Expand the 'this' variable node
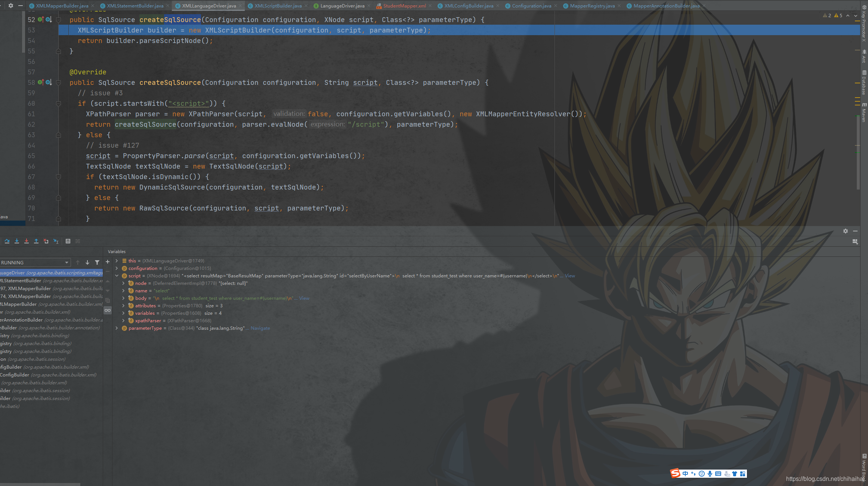The image size is (868, 486). pyautogui.click(x=117, y=261)
